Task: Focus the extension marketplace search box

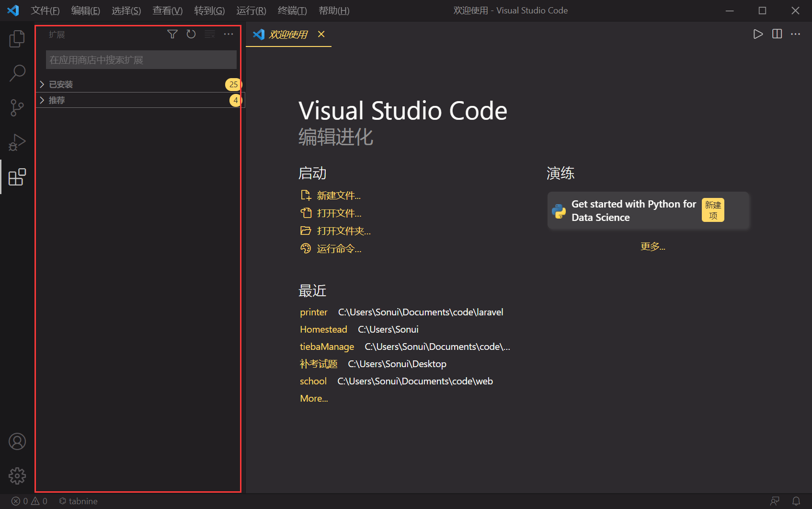Action: tap(141, 60)
